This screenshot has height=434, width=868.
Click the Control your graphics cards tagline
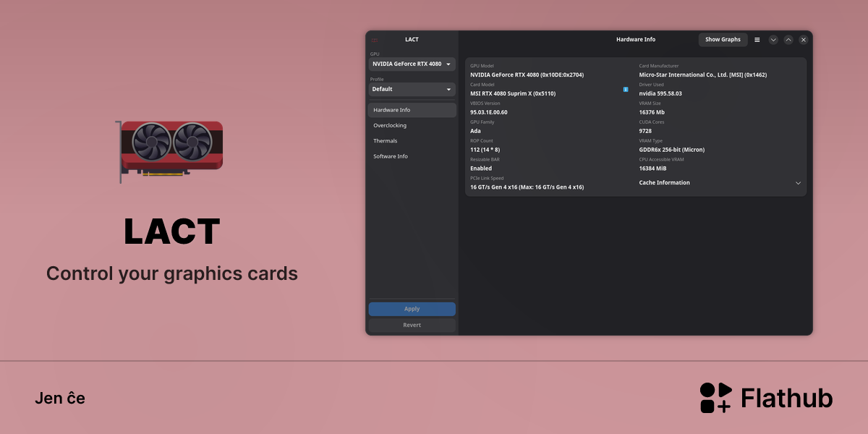click(x=172, y=274)
